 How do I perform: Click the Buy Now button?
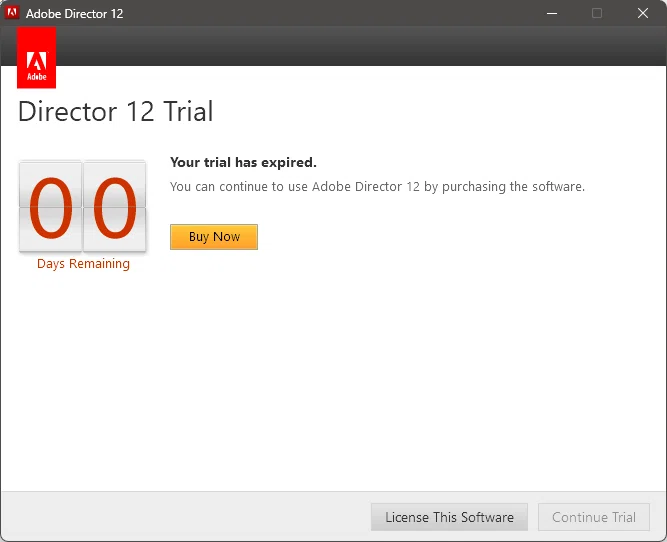214,237
